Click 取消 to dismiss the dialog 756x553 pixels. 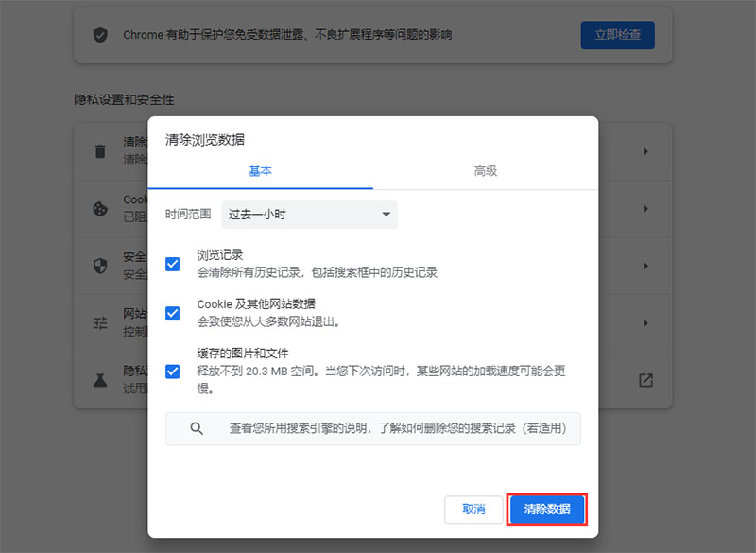[473, 509]
